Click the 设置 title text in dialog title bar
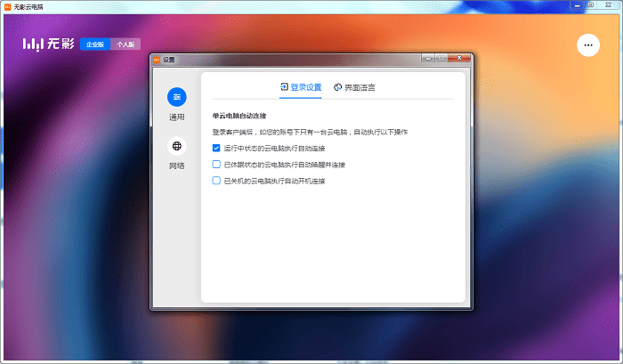623x364 pixels. [169, 61]
